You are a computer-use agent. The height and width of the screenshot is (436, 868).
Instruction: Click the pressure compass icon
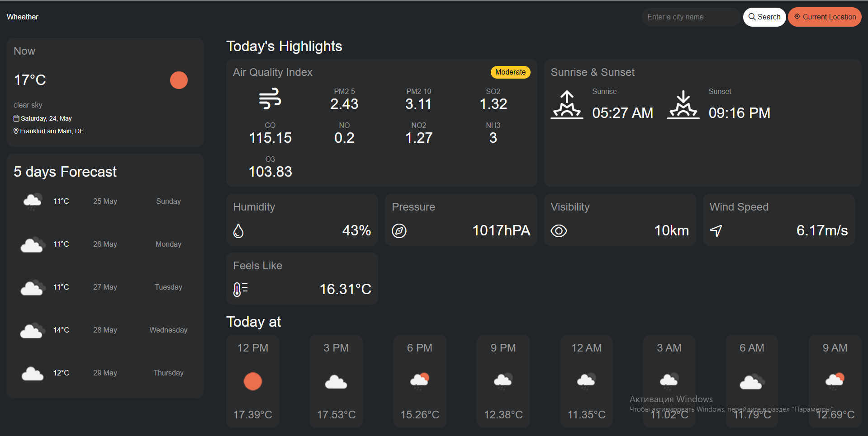click(399, 231)
